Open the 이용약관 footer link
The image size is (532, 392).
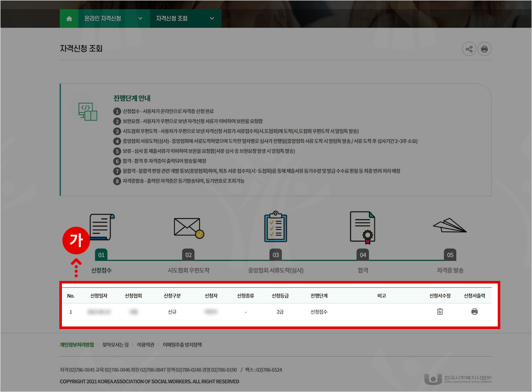point(146,345)
